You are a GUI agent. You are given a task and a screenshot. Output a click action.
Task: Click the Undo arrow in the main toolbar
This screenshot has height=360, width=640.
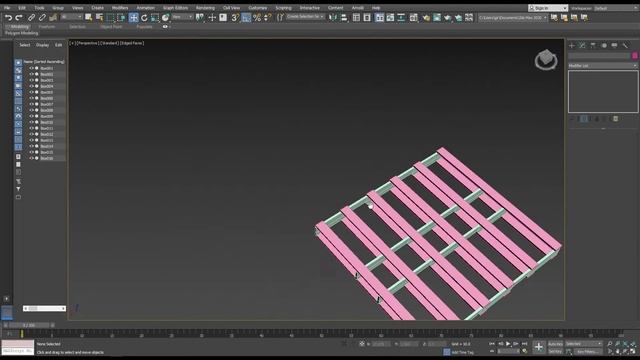tap(8, 18)
